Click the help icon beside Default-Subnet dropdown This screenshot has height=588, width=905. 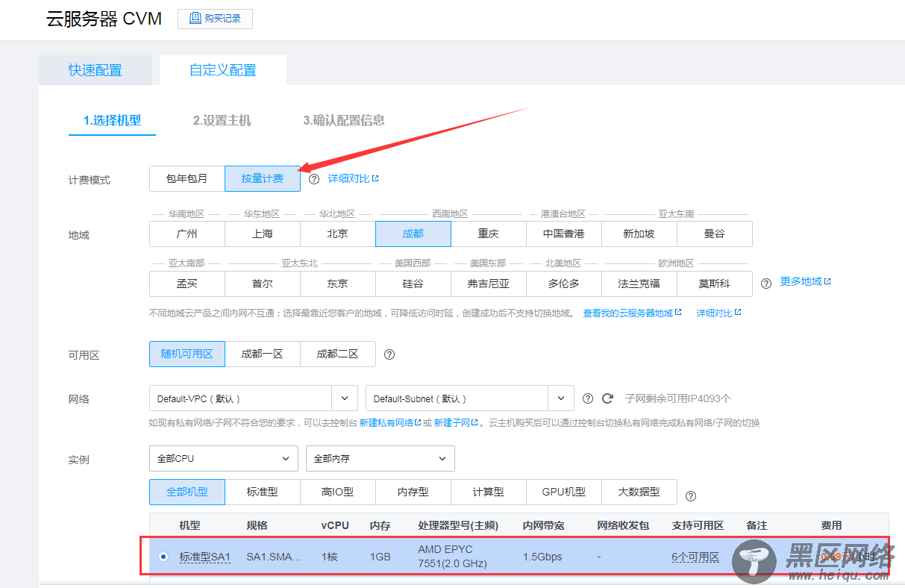588,398
